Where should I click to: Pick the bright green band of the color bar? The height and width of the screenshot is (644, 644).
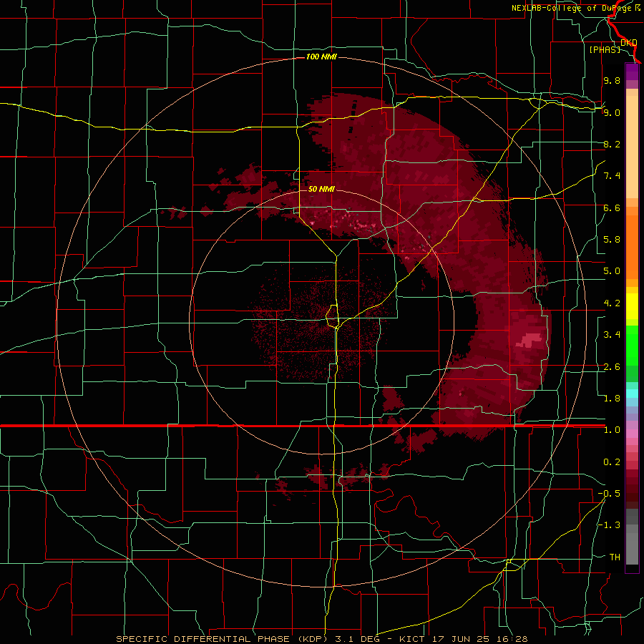(x=632, y=344)
